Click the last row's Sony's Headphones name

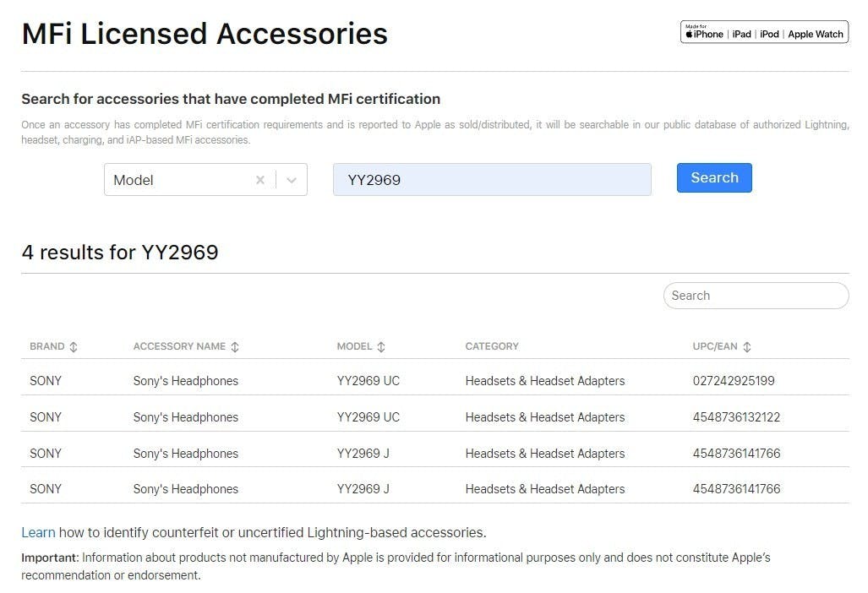tap(186, 489)
